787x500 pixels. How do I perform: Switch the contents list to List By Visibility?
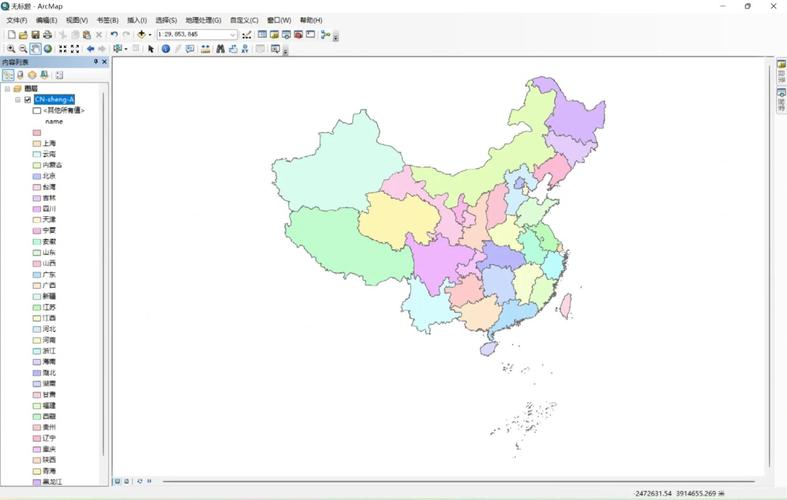pyautogui.click(x=32, y=75)
